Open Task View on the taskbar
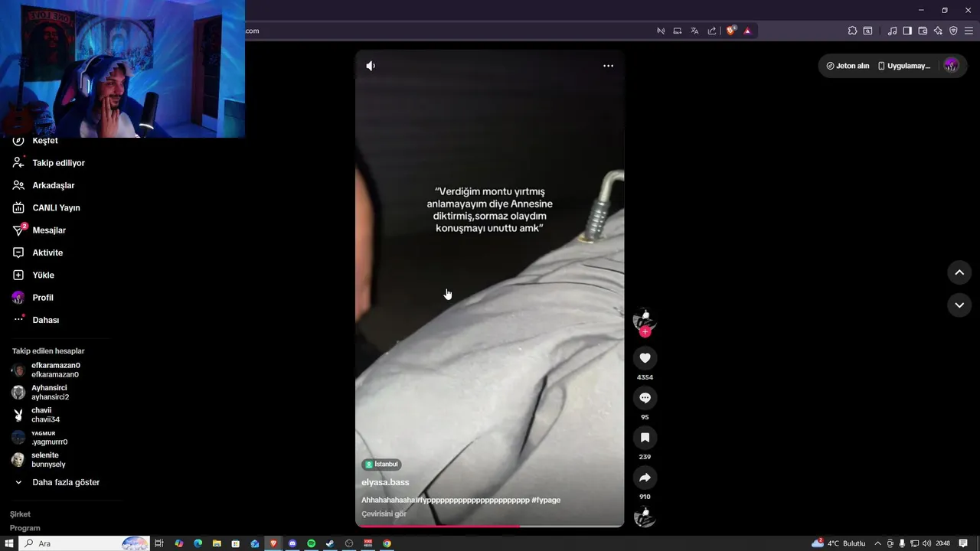The height and width of the screenshot is (551, 980). pos(159,543)
